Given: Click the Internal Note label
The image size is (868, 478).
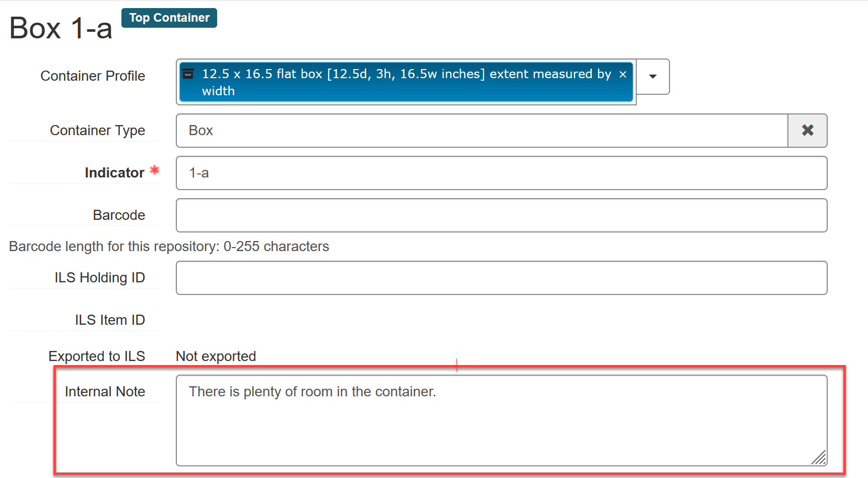Looking at the screenshot, I should 105,392.
